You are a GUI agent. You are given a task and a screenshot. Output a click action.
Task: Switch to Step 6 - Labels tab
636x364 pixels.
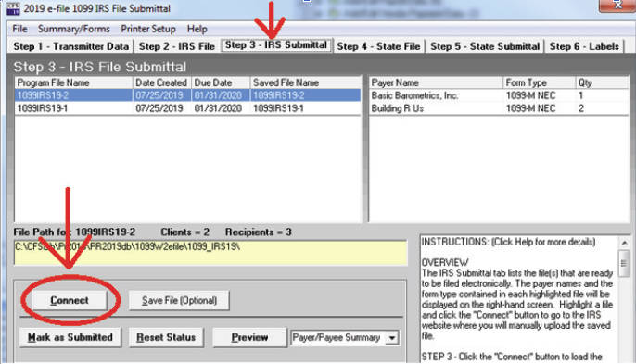[x=584, y=46]
